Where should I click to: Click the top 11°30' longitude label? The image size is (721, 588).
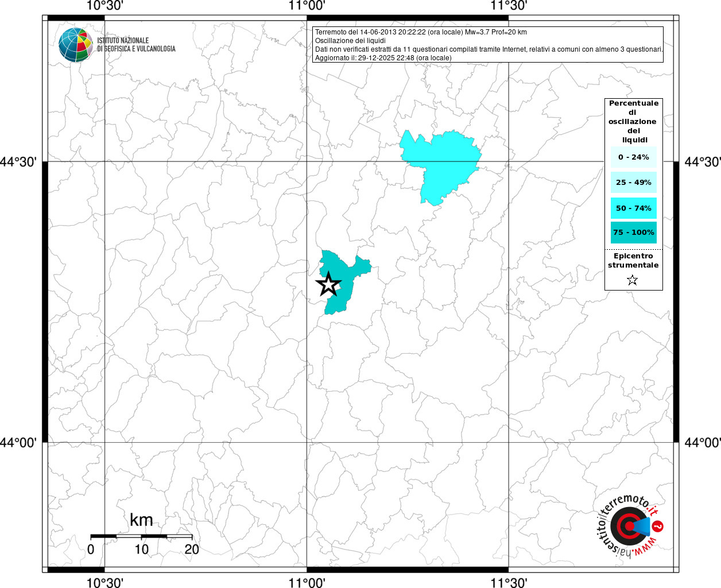[x=509, y=6]
